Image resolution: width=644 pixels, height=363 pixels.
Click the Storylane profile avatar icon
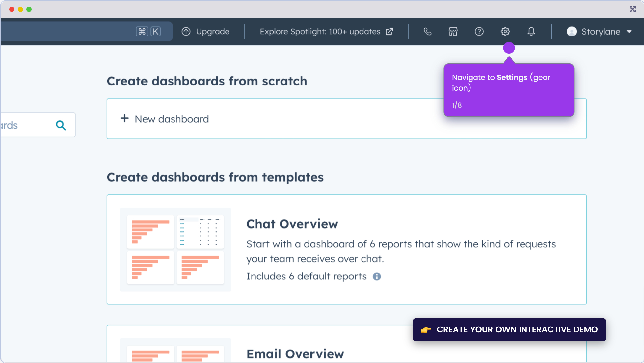pyautogui.click(x=572, y=32)
